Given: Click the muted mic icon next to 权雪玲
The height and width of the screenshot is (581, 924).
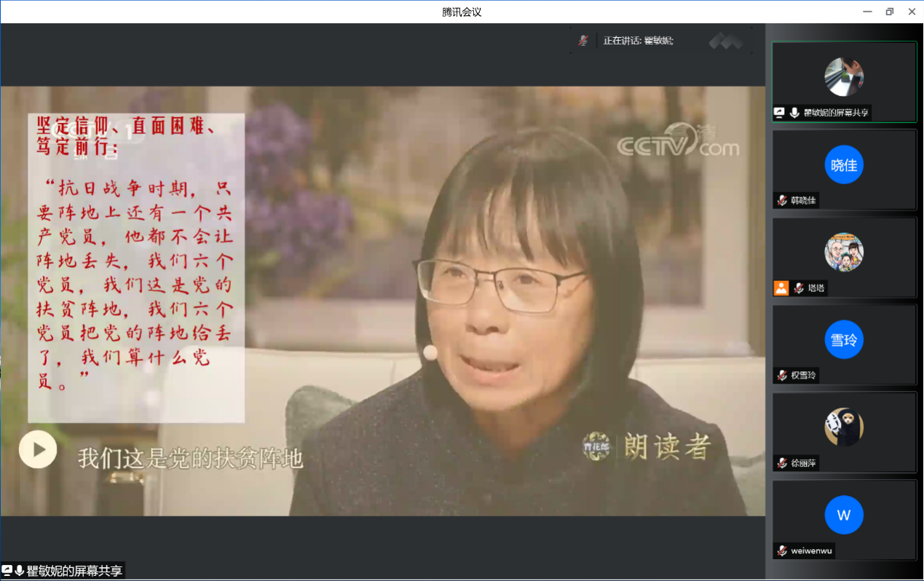Looking at the screenshot, I should (781, 376).
